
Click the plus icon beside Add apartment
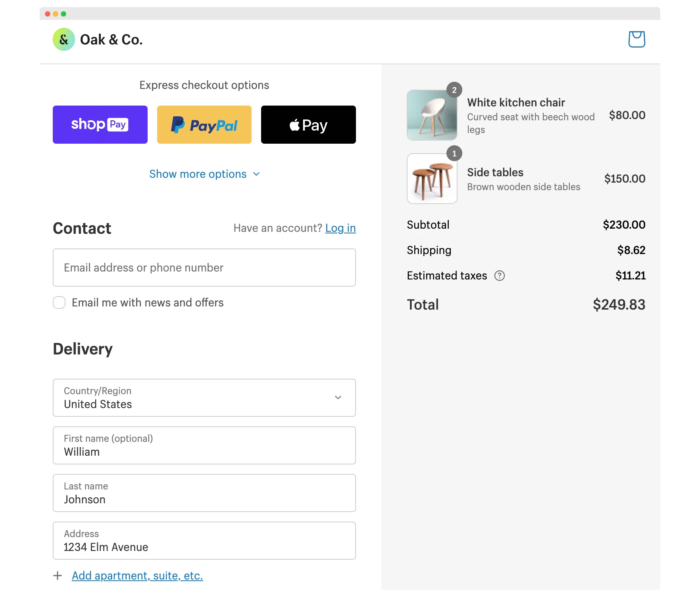pyautogui.click(x=58, y=576)
